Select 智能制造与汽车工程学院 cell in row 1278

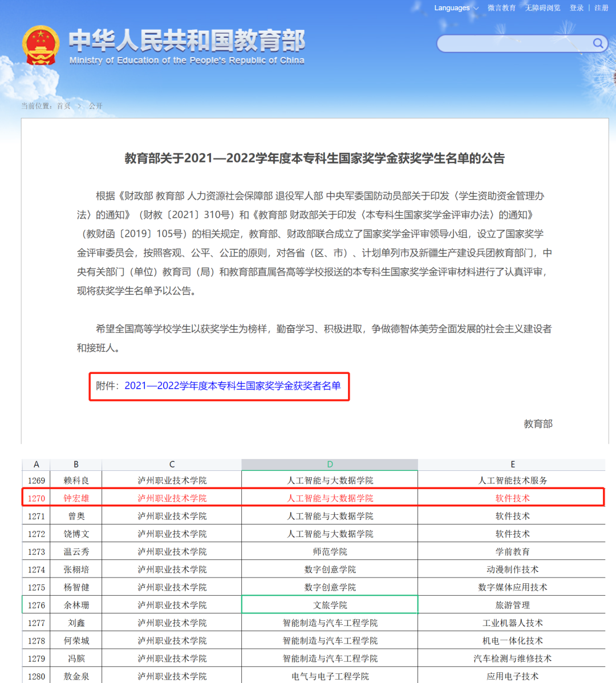[330, 640]
